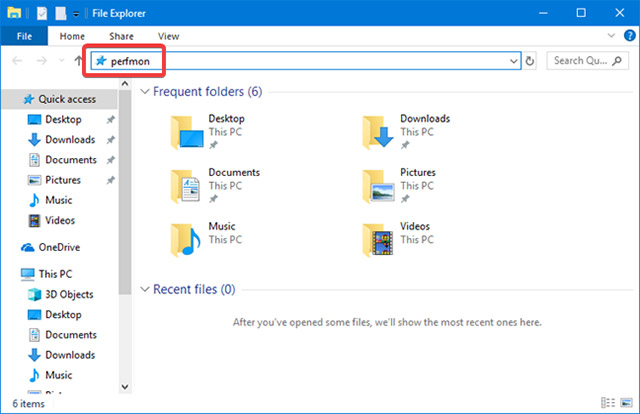Screen dimensions: 640x414
Task: Open Videos in the sidebar
Action: point(51,220)
